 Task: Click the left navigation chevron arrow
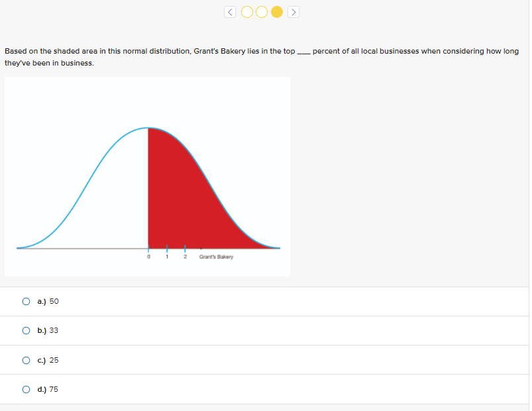(230, 11)
